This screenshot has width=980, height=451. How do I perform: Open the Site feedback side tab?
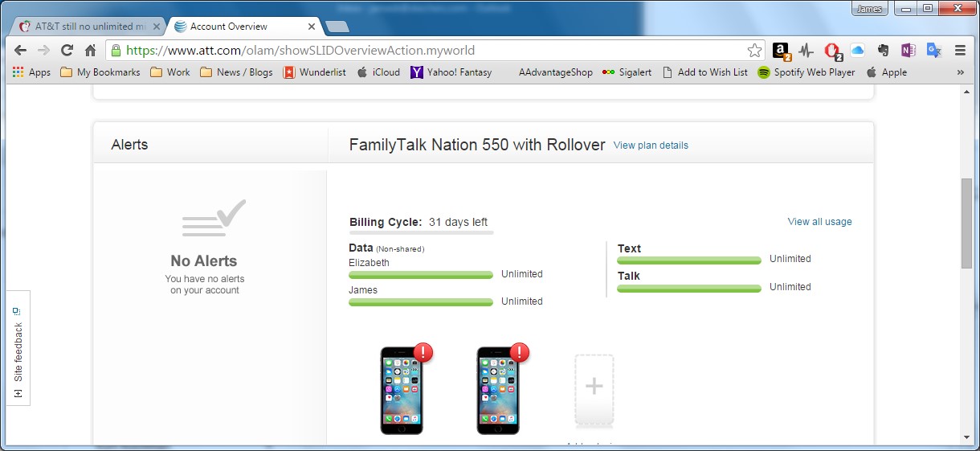[x=18, y=348]
